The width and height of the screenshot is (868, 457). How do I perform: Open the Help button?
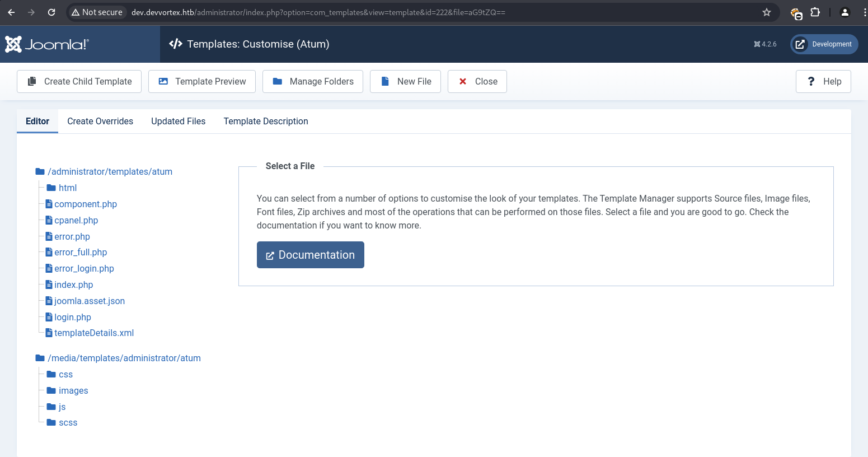pyautogui.click(x=823, y=81)
